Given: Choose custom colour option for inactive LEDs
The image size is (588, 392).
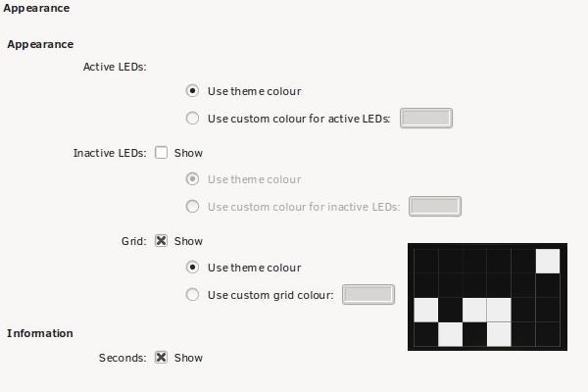Looking at the screenshot, I should click(x=193, y=207).
